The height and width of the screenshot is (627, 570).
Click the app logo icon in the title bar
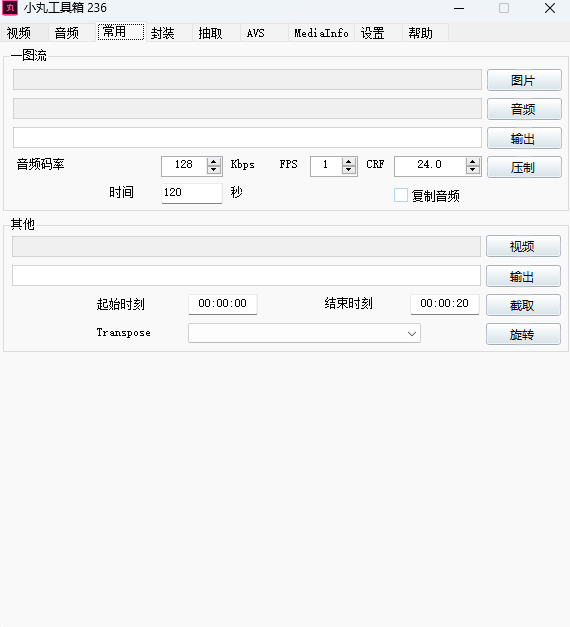click(10, 8)
